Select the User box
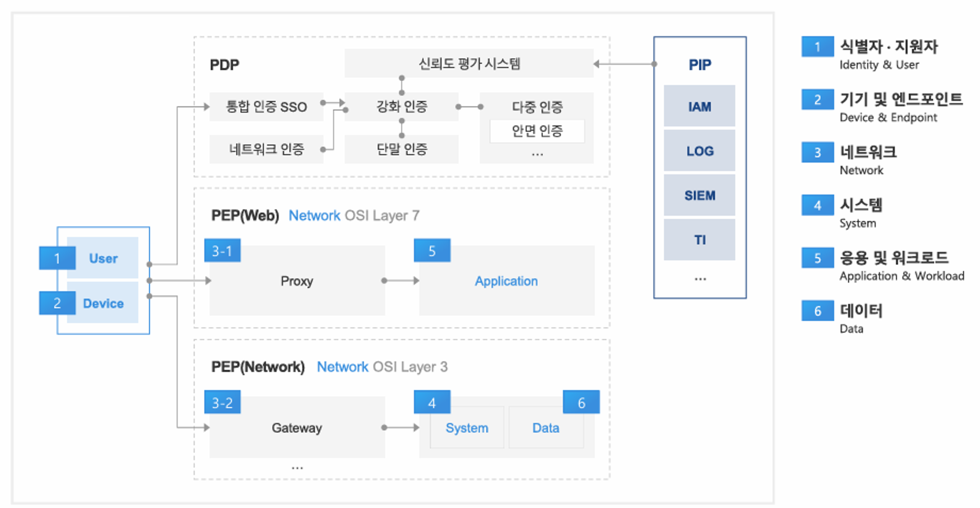This screenshot has height=508, width=980. pyautogui.click(x=103, y=258)
